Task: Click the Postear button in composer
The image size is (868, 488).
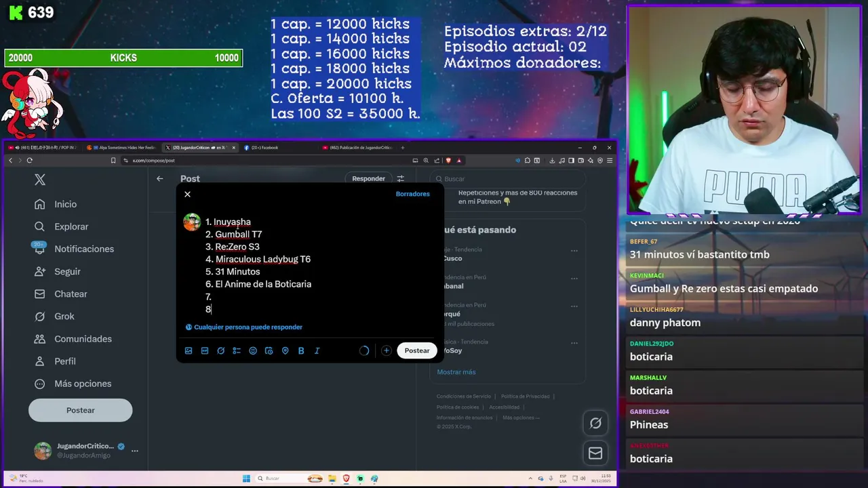Action: click(x=417, y=350)
